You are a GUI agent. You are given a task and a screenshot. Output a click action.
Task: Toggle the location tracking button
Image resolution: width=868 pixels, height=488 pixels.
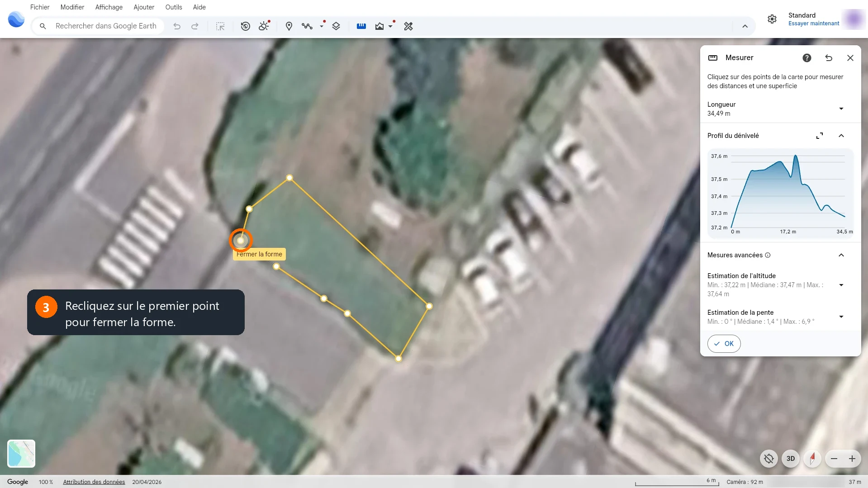click(x=769, y=459)
